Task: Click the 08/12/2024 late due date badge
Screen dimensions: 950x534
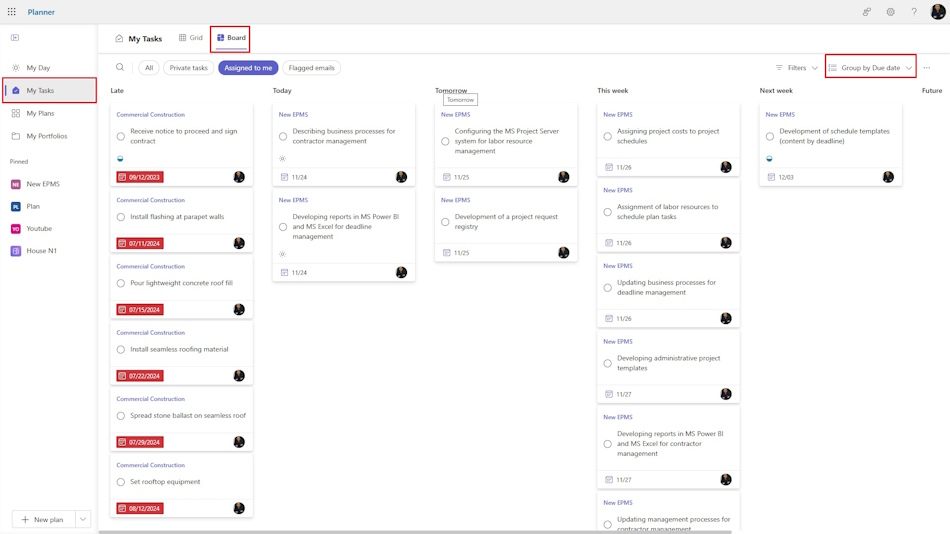Action: tap(140, 508)
